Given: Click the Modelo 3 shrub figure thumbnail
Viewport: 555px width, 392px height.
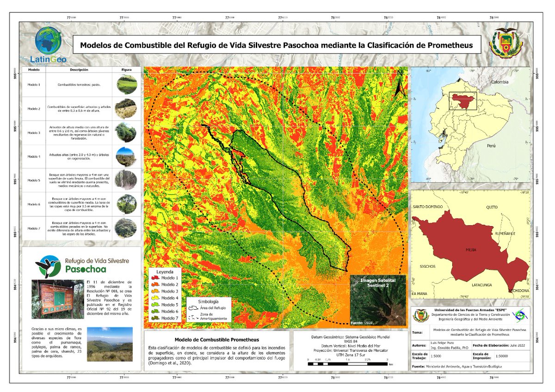Looking at the screenshot, I should pyautogui.click(x=126, y=133).
